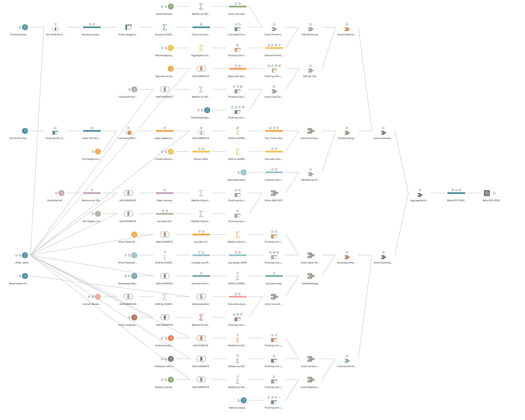Select the Cap values 100% clean step
Screen dimensions: 525x420
click(x=238, y=255)
